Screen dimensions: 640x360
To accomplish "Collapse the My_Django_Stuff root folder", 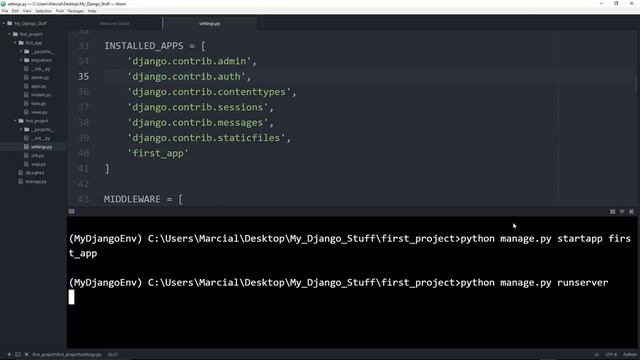I will [x=4, y=24].
